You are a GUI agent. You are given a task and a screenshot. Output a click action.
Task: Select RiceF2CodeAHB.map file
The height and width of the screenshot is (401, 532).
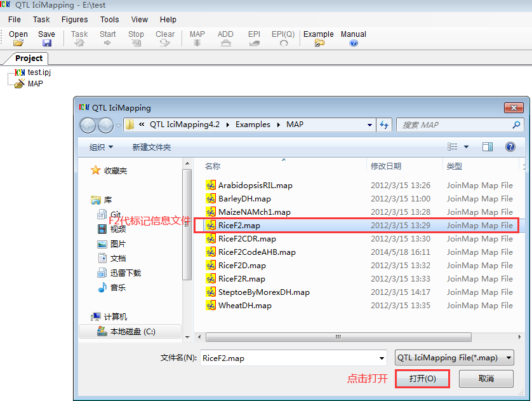point(257,252)
